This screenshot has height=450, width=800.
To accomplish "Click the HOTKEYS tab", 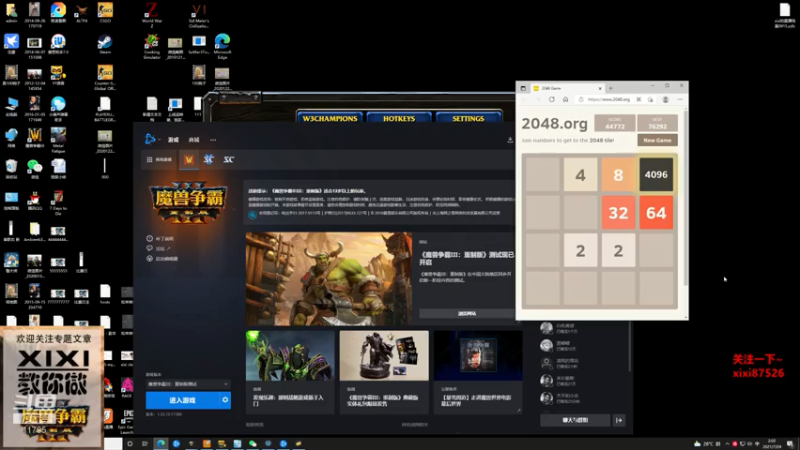I will click(x=399, y=118).
